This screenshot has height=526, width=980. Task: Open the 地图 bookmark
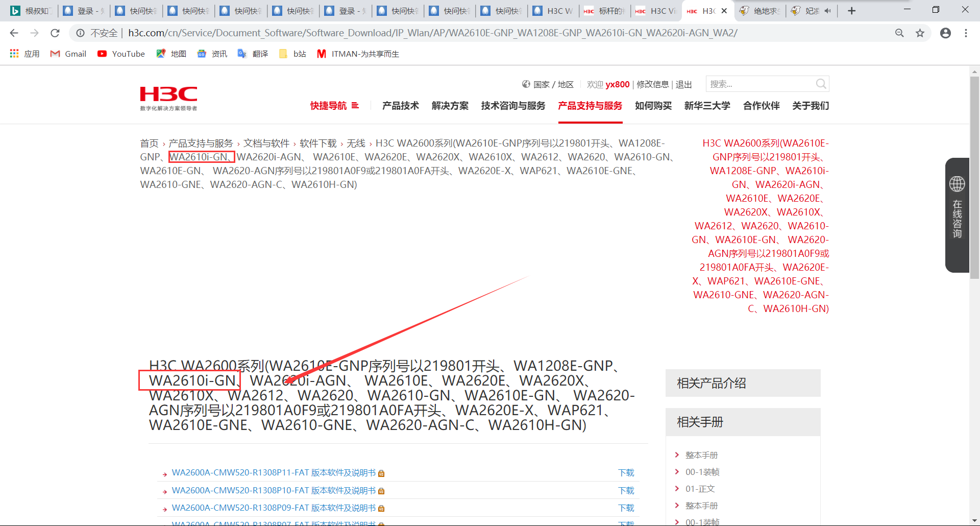171,54
